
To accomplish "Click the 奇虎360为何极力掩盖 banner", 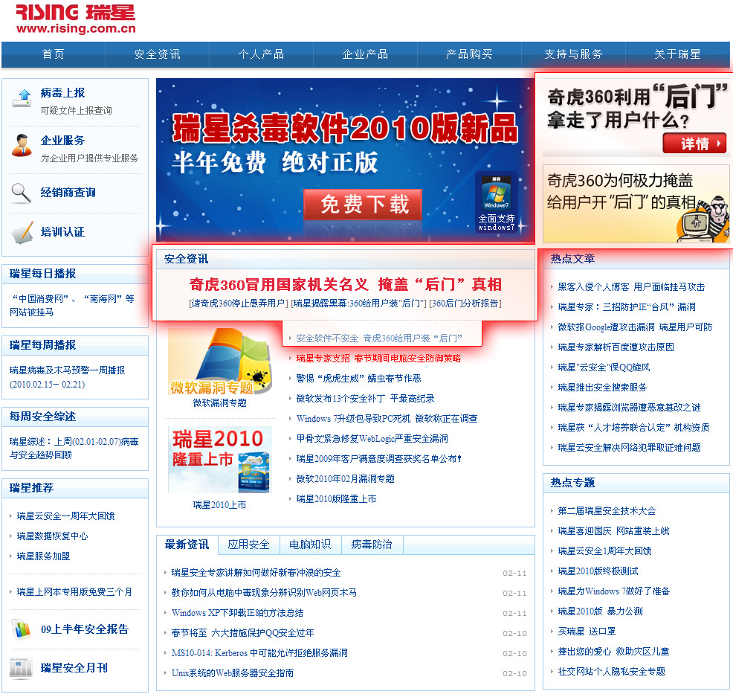I will 636,204.
